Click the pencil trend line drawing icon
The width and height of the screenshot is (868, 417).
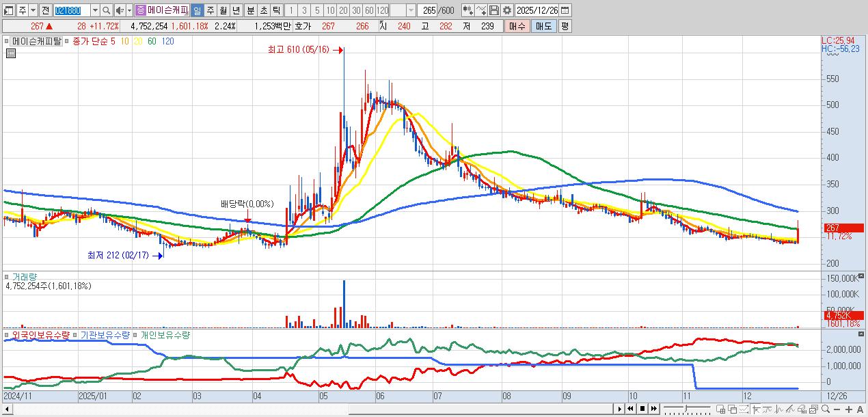[791, 409]
